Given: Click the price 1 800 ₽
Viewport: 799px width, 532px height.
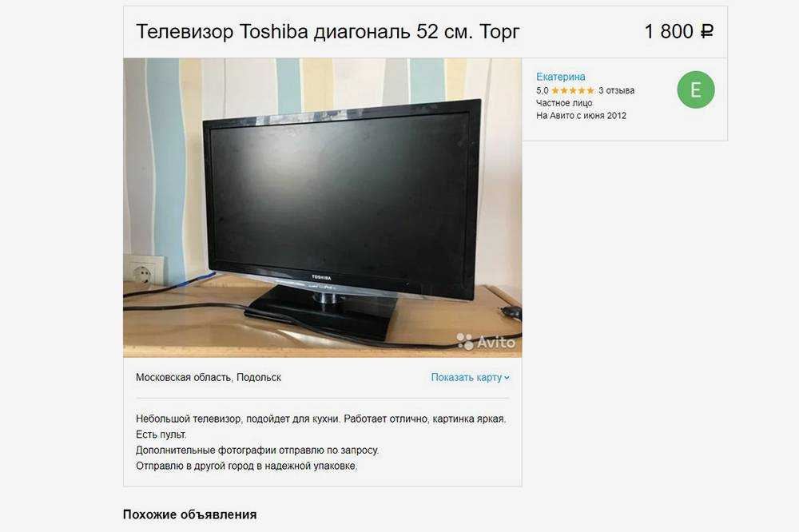Looking at the screenshot, I should (x=678, y=32).
